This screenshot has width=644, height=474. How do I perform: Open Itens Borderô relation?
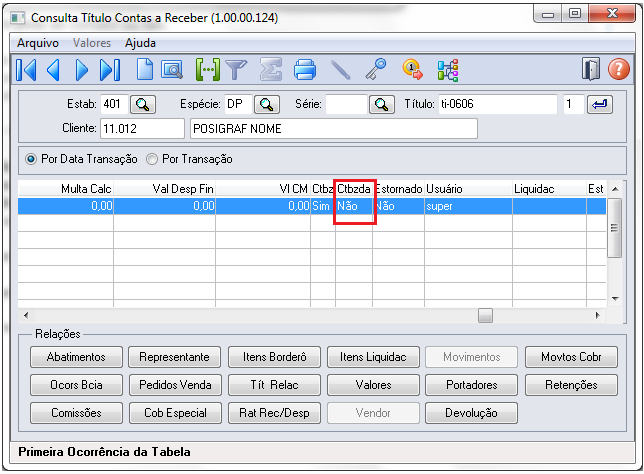tap(274, 357)
